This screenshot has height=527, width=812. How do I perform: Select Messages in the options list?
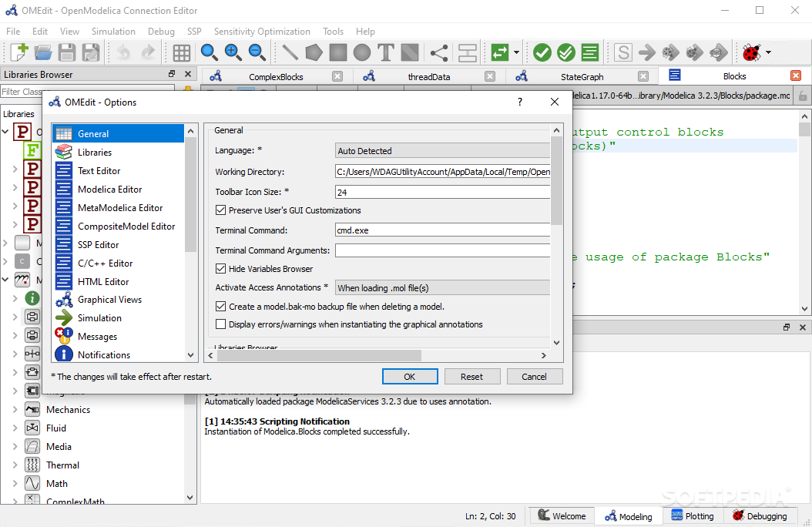[118, 337]
